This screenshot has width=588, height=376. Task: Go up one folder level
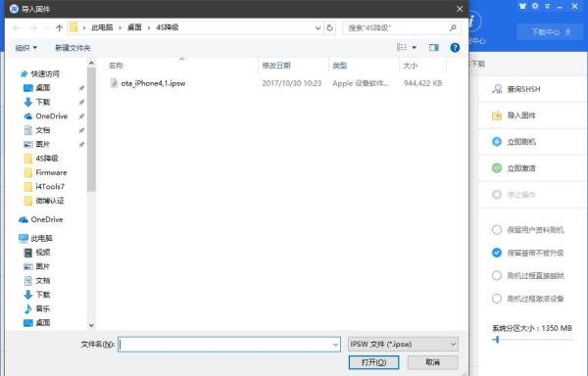pyautogui.click(x=59, y=27)
